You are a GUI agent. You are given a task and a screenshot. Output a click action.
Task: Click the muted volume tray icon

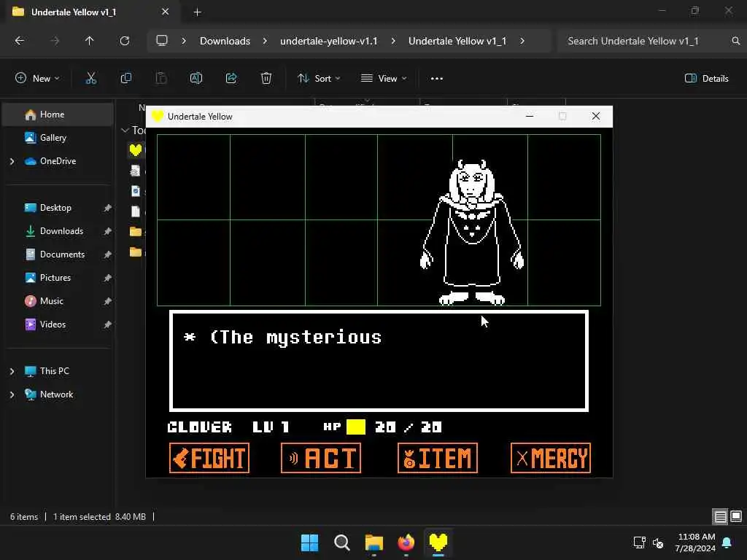click(658, 542)
